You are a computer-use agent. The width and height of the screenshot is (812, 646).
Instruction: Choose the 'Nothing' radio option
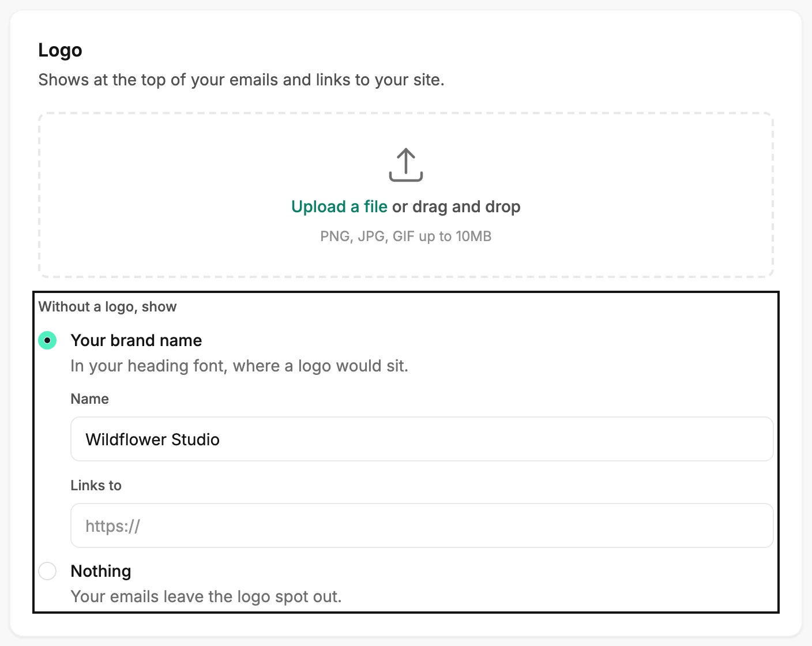click(47, 571)
